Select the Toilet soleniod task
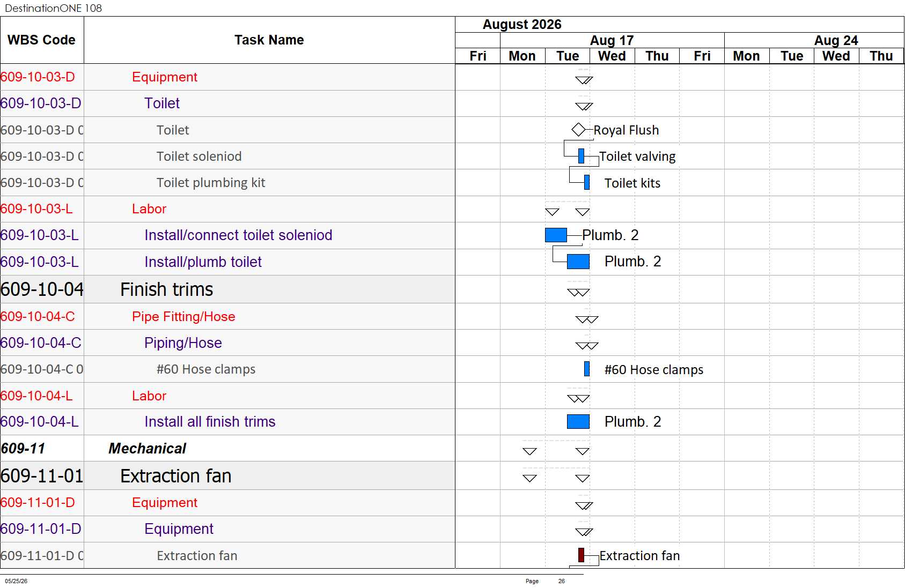905x588 pixels. tap(199, 157)
